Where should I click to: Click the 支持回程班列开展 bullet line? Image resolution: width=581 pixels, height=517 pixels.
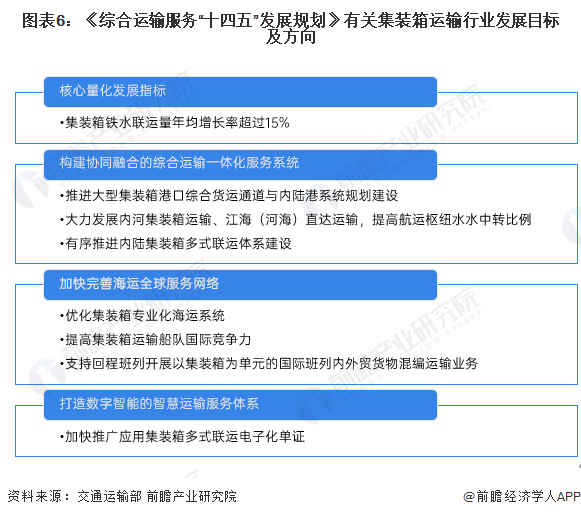coord(269,364)
